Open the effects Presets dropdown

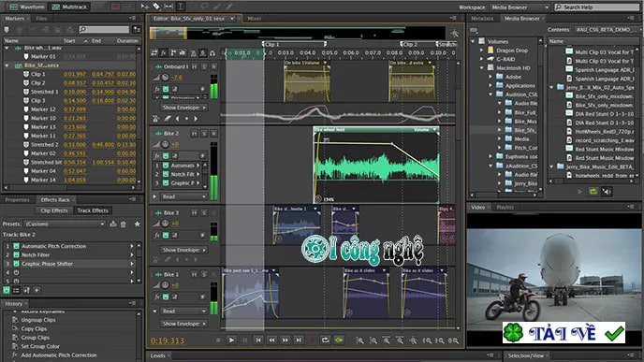(x=65, y=224)
